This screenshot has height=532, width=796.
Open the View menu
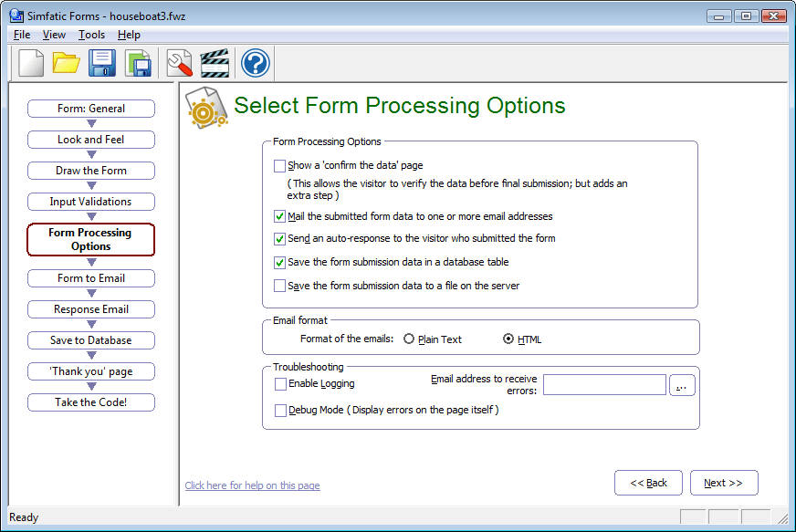pyautogui.click(x=54, y=34)
